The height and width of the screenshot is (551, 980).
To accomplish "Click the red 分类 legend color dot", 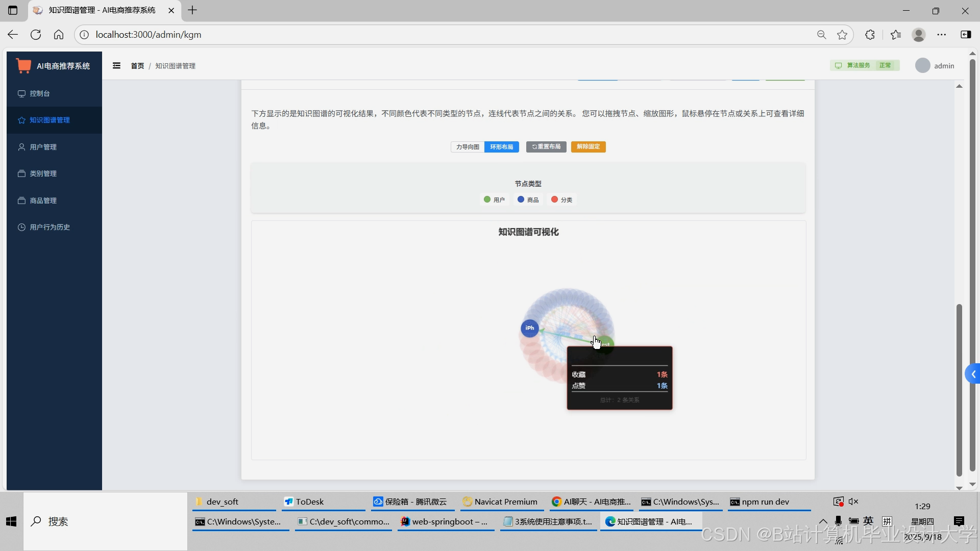I will (554, 199).
